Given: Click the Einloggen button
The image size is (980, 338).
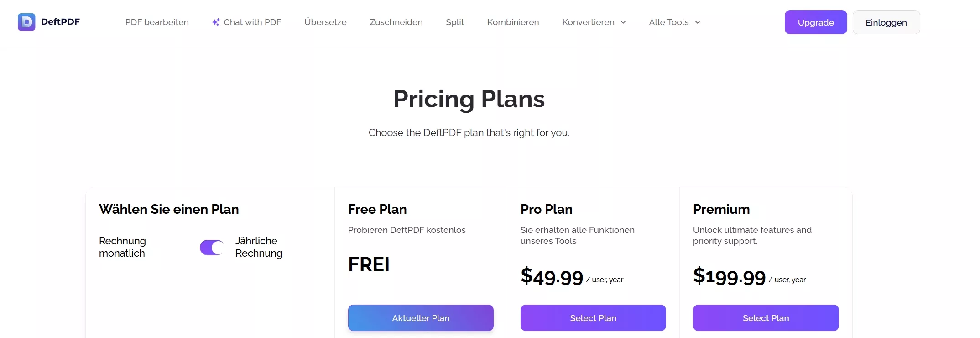Looking at the screenshot, I should click(886, 22).
